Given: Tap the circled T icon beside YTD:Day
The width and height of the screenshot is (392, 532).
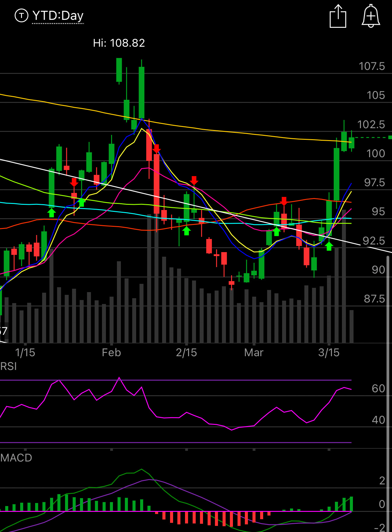Looking at the screenshot, I should click(x=21, y=16).
